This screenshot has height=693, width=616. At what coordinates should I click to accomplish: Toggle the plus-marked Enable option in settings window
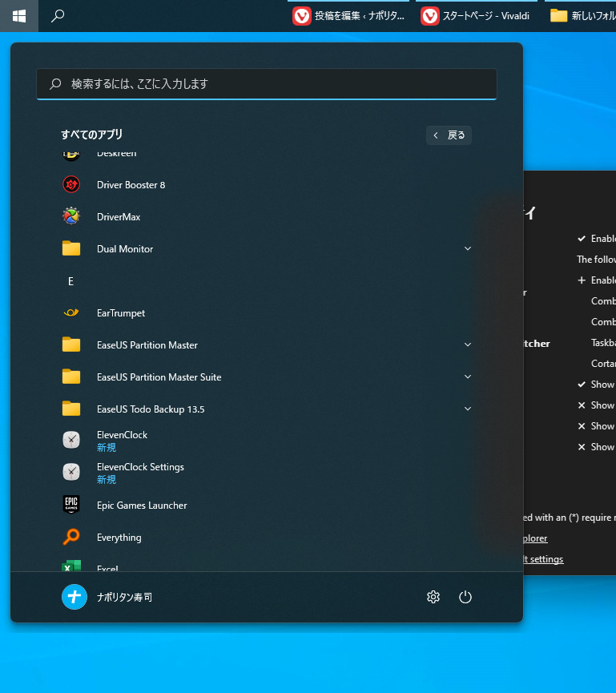pyautogui.click(x=597, y=280)
